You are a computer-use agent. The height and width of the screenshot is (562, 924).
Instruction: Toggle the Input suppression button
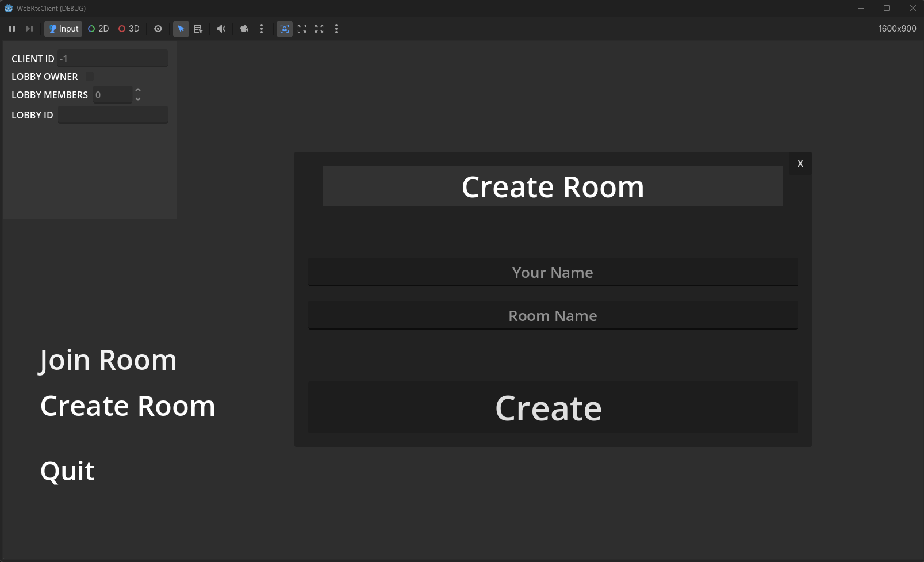(x=63, y=29)
